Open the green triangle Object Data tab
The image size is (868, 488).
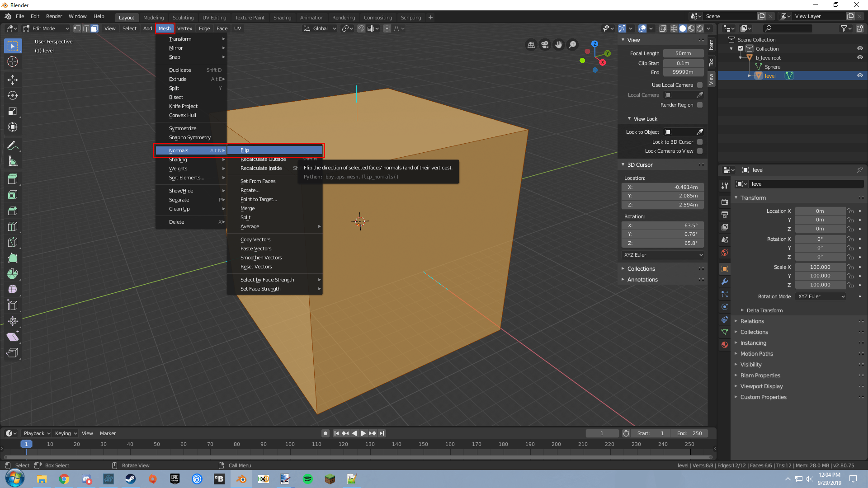point(725,332)
